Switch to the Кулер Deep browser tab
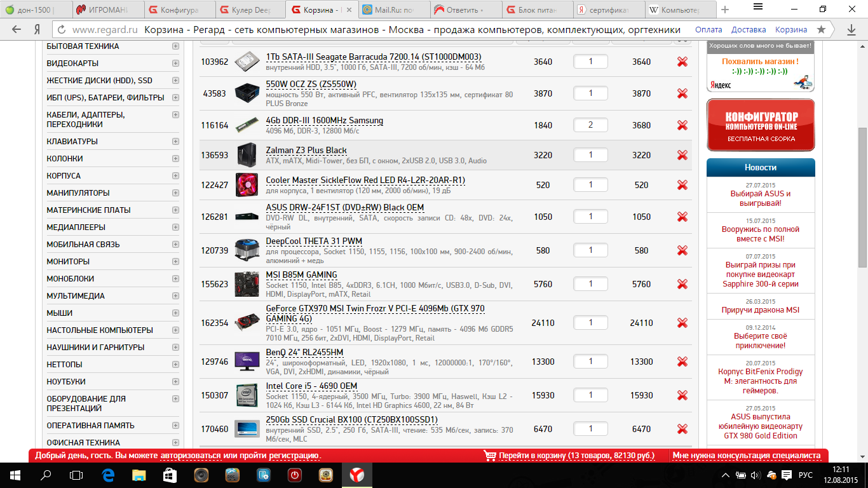The image size is (868, 488). [251, 10]
